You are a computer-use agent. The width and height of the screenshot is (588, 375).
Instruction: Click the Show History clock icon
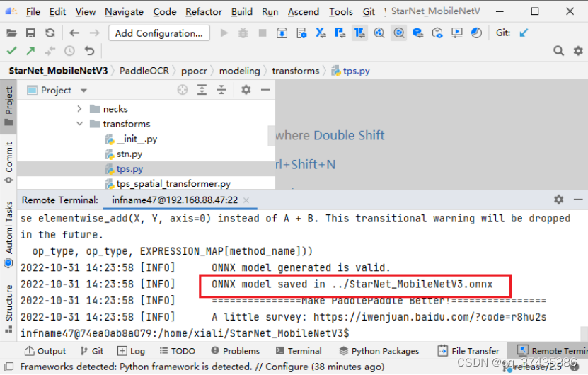(69, 51)
